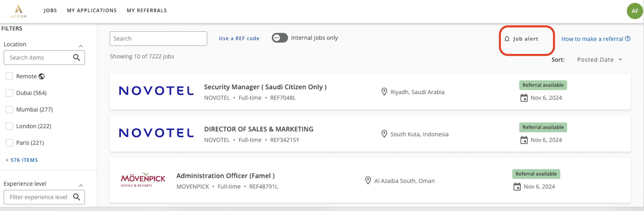Check the Paris (221) checkbox
Image resolution: width=644 pixels, height=211 pixels.
tap(9, 143)
